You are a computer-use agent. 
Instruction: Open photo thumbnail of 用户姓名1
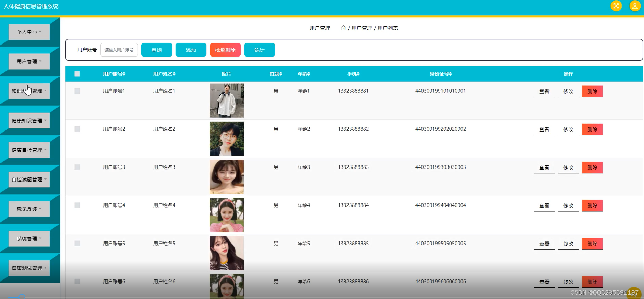coord(227,101)
